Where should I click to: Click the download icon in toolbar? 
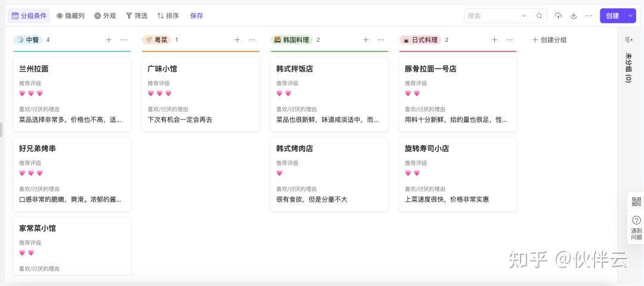pos(574,16)
